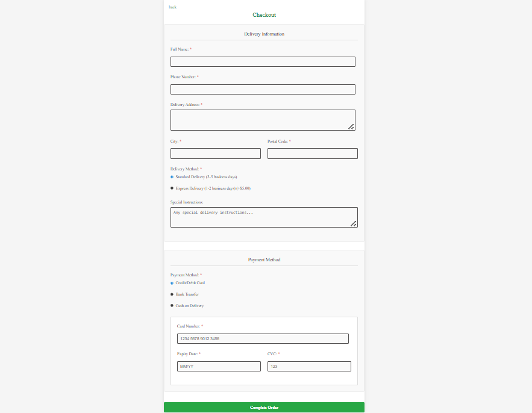Click the Cash on Delivery label text
The height and width of the screenshot is (413, 532).
[190, 305]
